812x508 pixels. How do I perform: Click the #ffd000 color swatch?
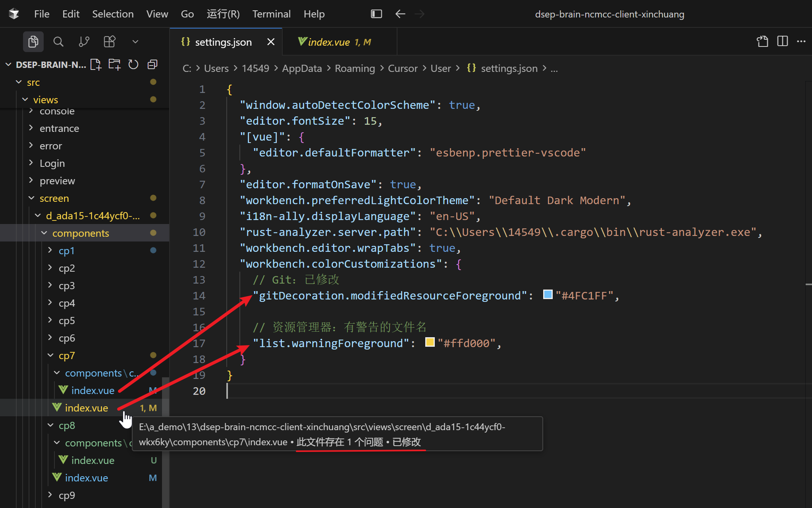tap(430, 342)
